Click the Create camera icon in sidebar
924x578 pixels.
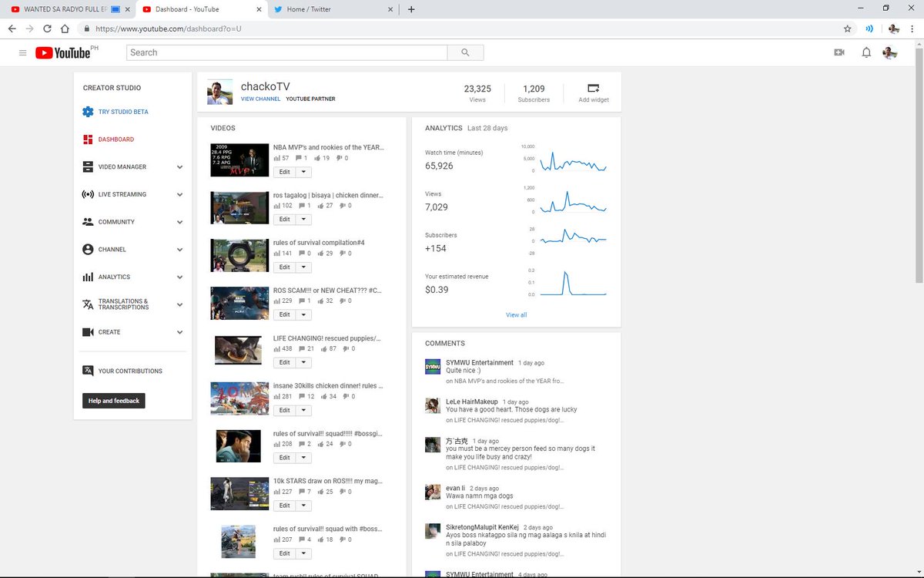click(x=88, y=332)
